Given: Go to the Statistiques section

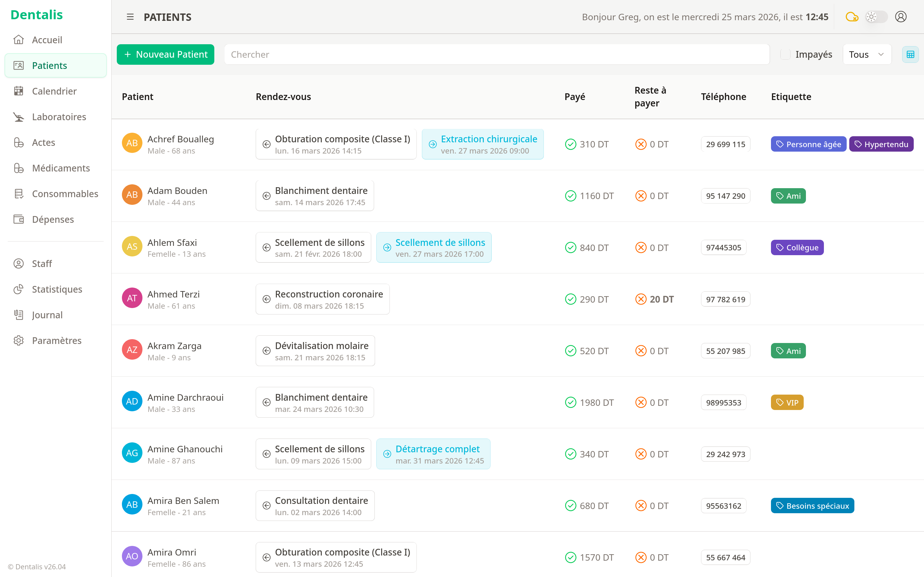Looking at the screenshot, I should (57, 289).
